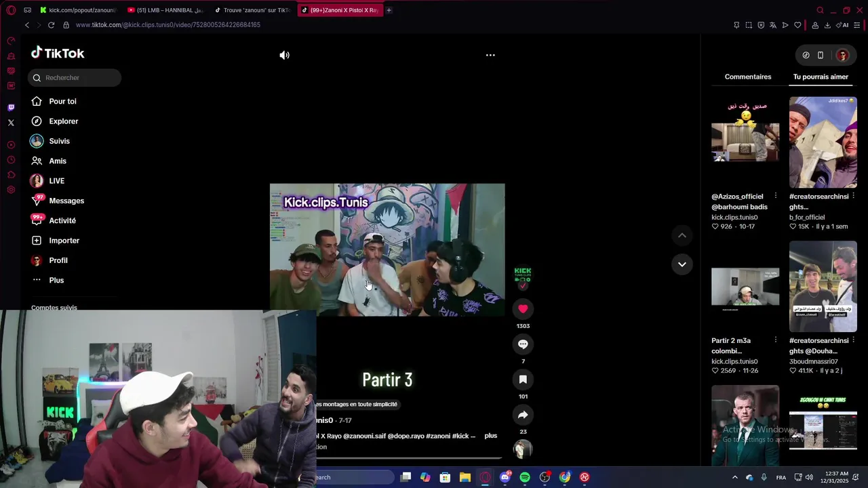Seek the video using the progress bar
The image size is (868, 488).
[409, 458]
